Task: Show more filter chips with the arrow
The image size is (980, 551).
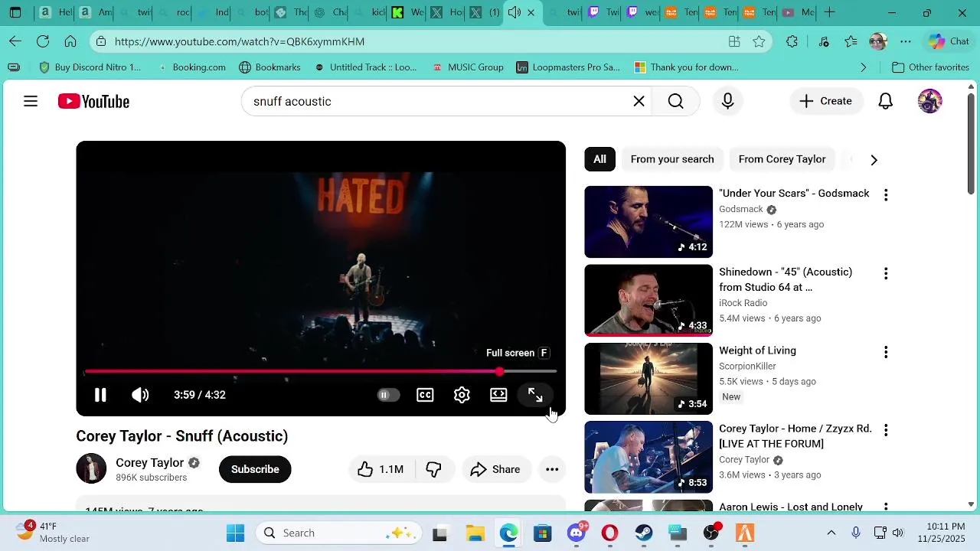Action: [874, 160]
